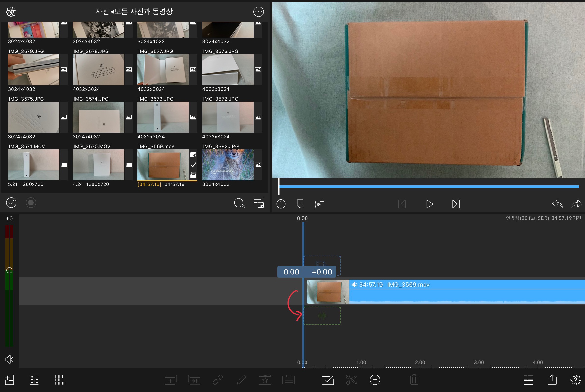The height and width of the screenshot is (392, 585).
Task: Open the settings gear icon
Action: [575, 380]
